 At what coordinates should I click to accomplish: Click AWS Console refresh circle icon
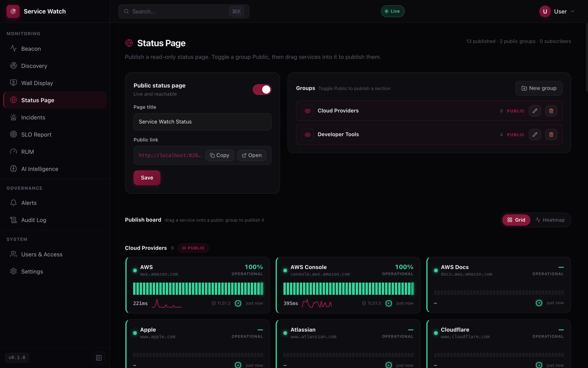click(x=389, y=303)
